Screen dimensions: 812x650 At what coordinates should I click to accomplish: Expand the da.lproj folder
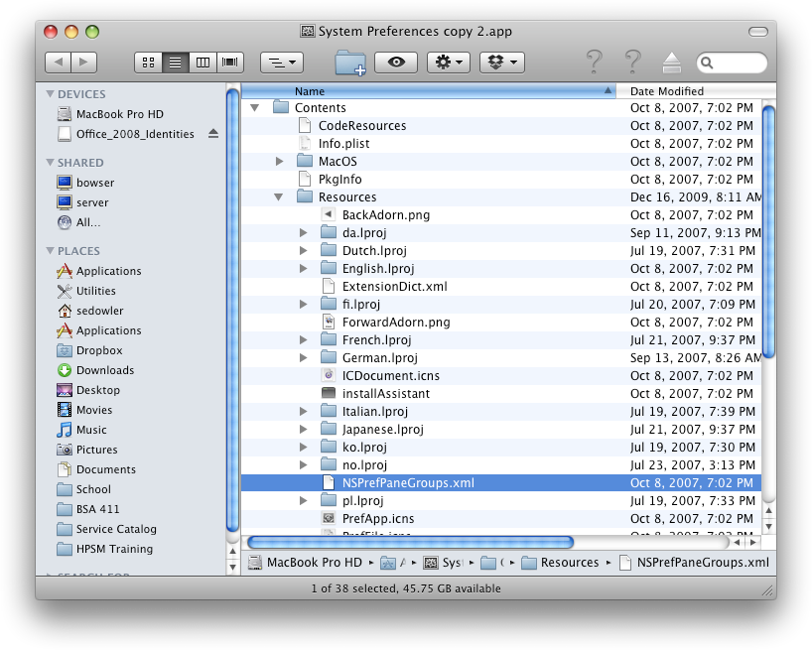304,233
